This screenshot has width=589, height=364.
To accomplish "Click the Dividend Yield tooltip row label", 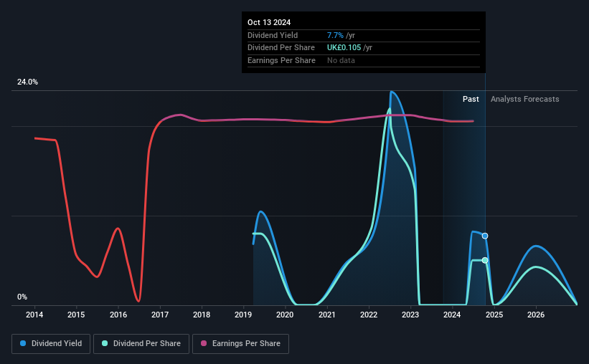I will [x=273, y=35].
